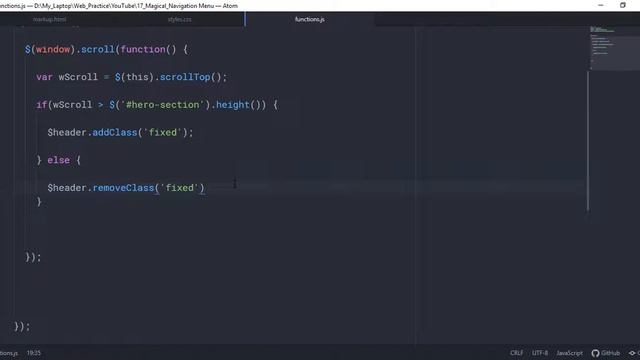
Task: Switch to the markup.html tab
Action: [49, 19]
